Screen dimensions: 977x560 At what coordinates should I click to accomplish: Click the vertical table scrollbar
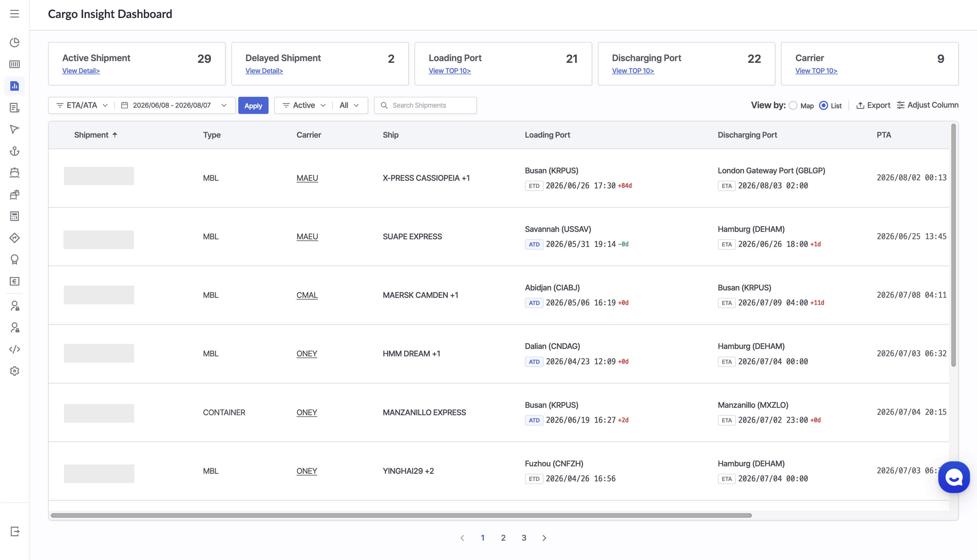click(954, 245)
